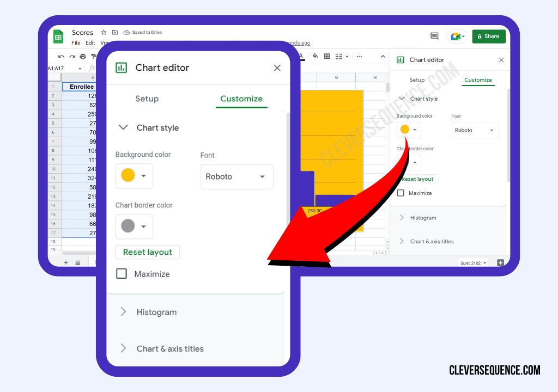Open the Roboto font dropdown

[236, 176]
